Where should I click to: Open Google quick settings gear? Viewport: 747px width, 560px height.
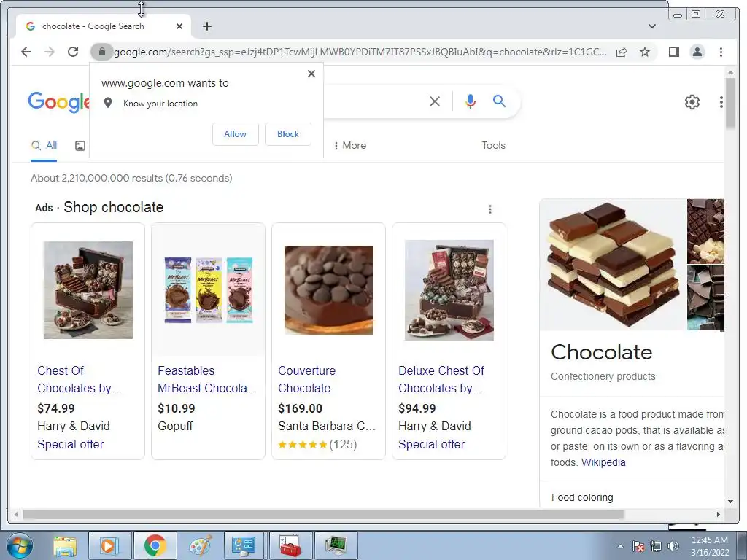(692, 102)
